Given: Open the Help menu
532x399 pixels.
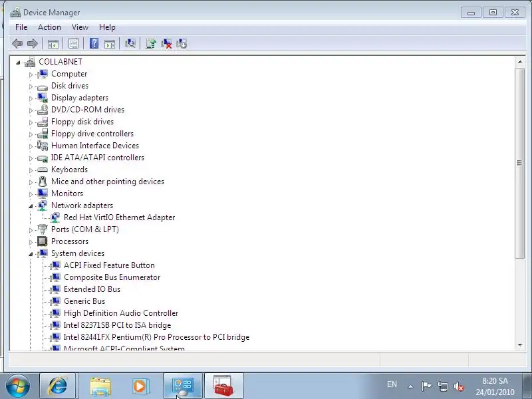Looking at the screenshot, I should coord(107,27).
